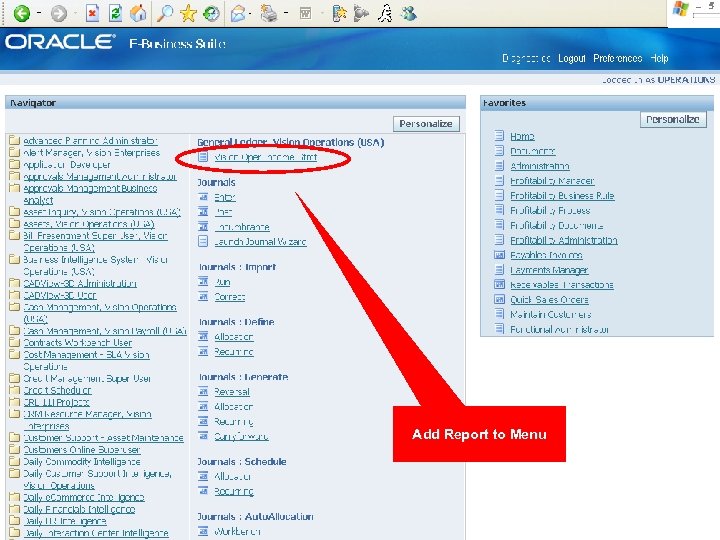Refresh the page with green arrows icon

(x=115, y=13)
